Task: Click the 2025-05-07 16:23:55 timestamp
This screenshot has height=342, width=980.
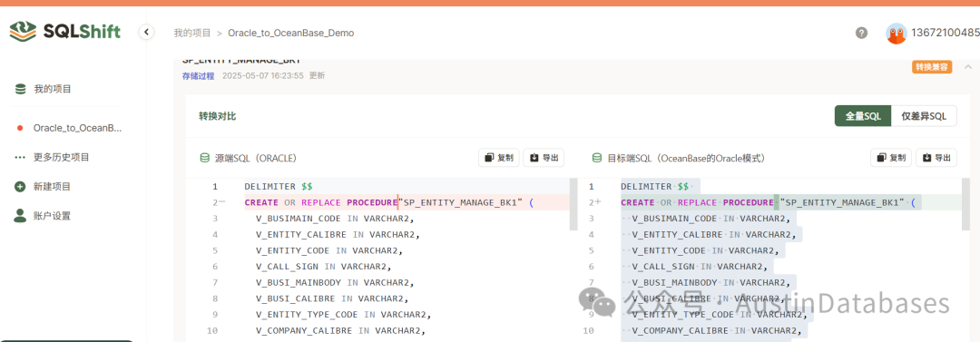Action: pyautogui.click(x=262, y=75)
